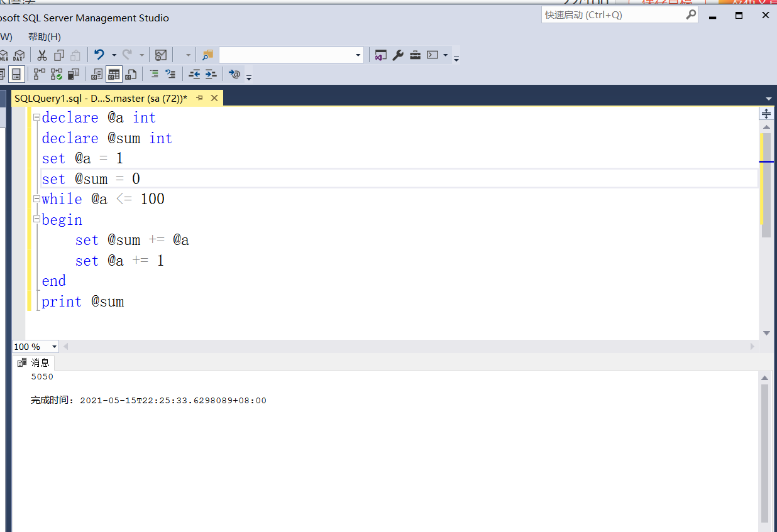Click the editor scroll down arrow
The height and width of the screenshot is (532, 777).
tap(766, 333)
